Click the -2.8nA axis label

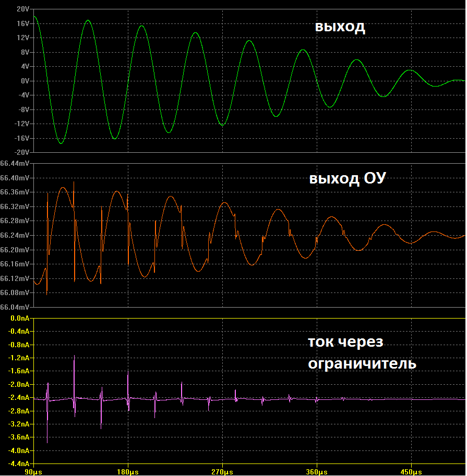click(19, 411)
